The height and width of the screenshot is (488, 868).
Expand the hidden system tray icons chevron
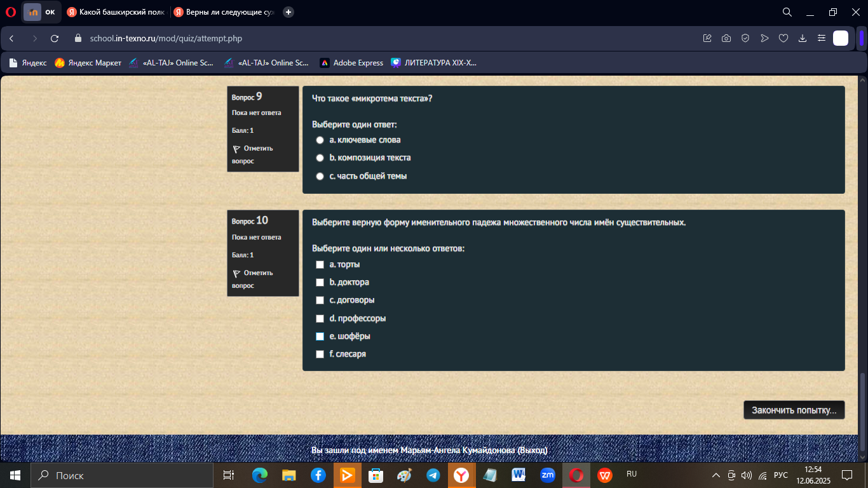click(x=716, y=475)
